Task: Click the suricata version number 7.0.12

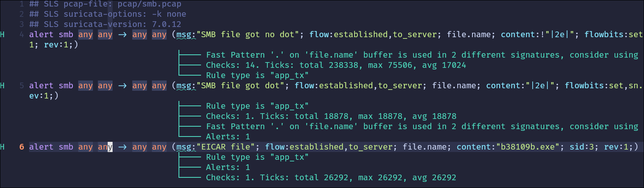Action: point(166,25)
